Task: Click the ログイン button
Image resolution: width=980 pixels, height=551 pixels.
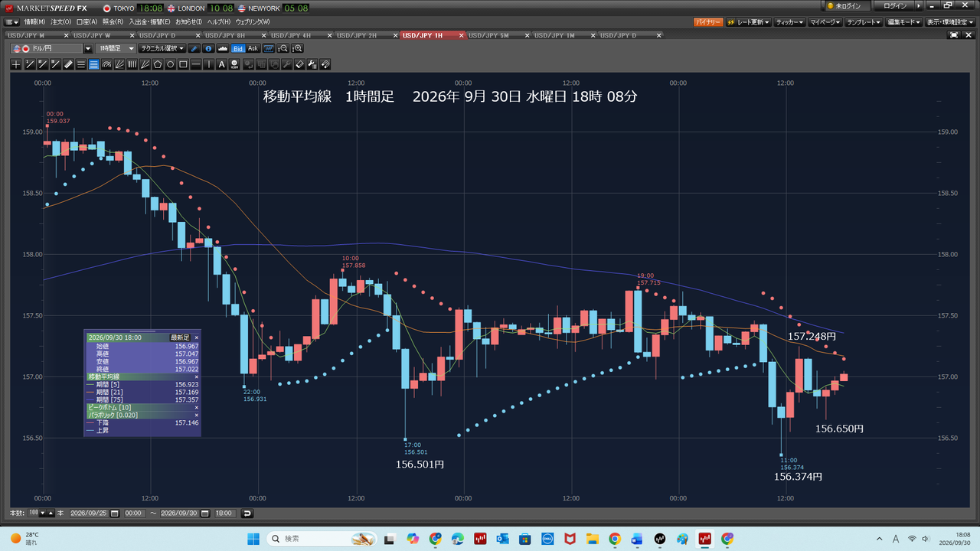Action: [894, 6]
